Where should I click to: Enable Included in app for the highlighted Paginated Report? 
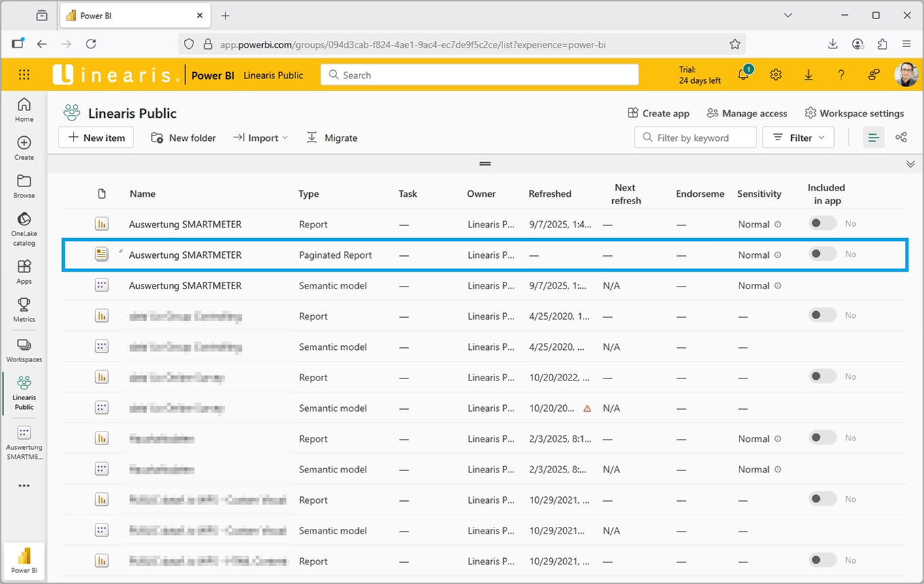click(x=822, y=253)
